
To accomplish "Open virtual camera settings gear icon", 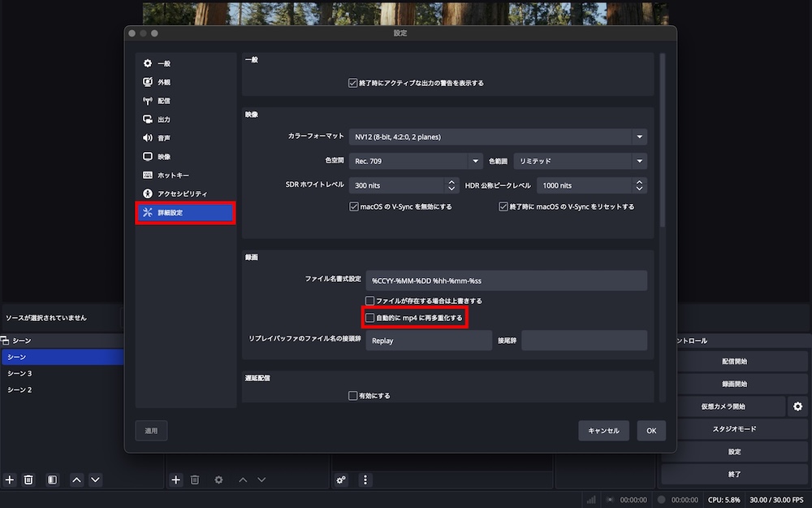I will (x=797, y=406).
